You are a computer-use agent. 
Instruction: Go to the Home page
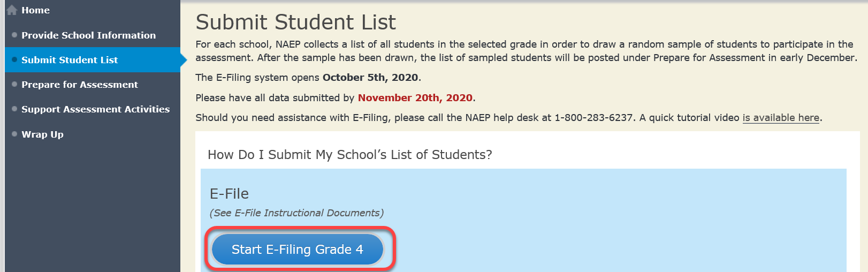(35, 10)
